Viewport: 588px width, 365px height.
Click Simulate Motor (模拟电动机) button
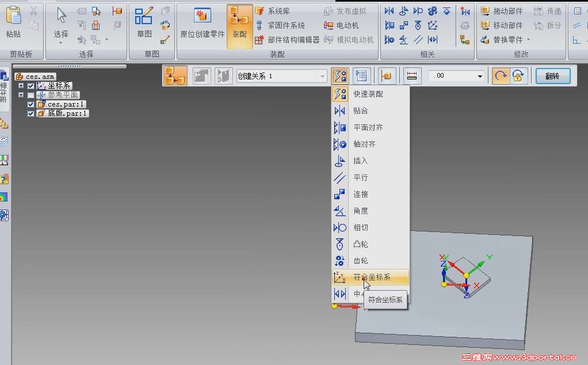349,40
